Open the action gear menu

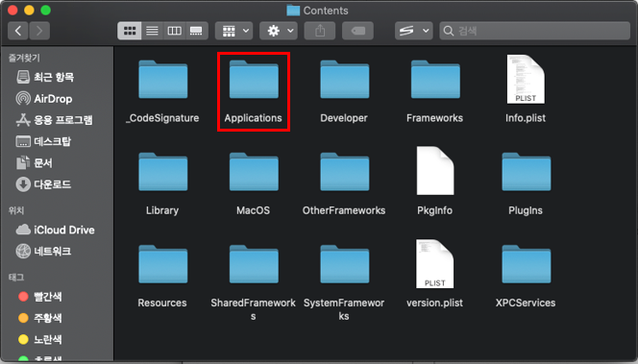tap(279, 31)
